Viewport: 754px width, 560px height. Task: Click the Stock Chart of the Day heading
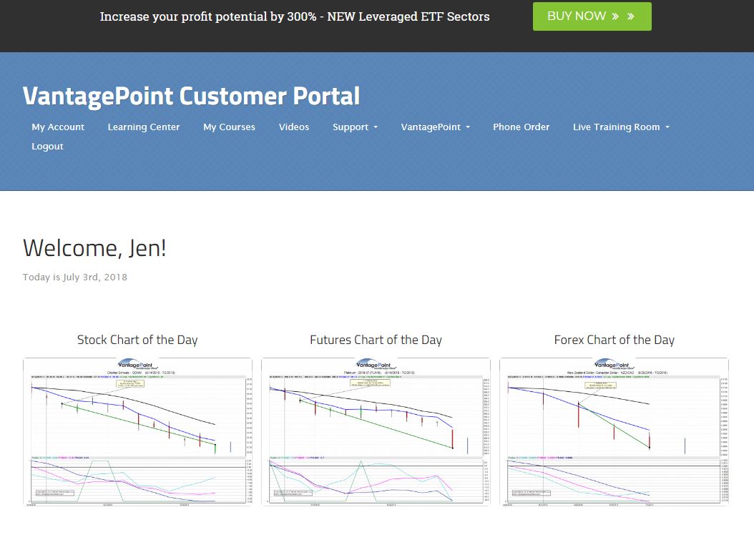(137, 340)
